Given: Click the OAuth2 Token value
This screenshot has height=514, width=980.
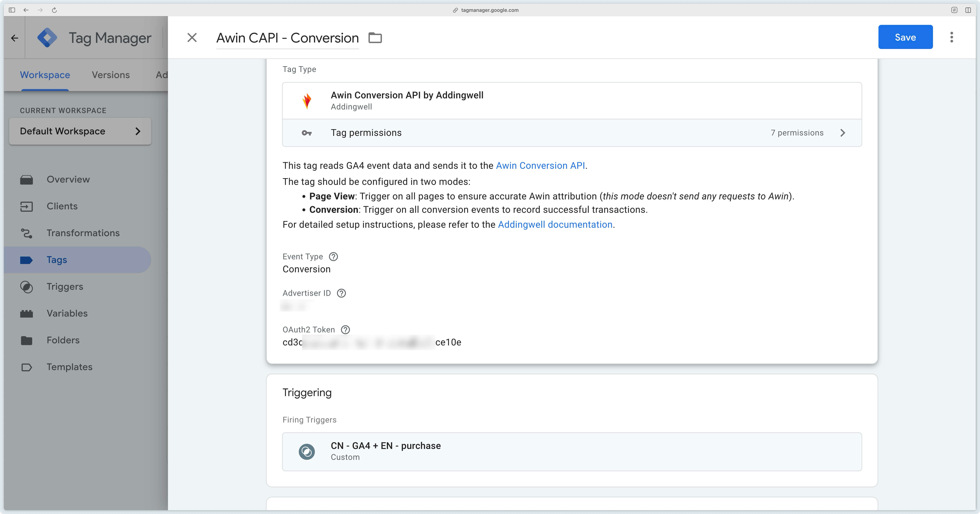Looking at the screenshot, I should pyautogui.click(x=372, y=342).
